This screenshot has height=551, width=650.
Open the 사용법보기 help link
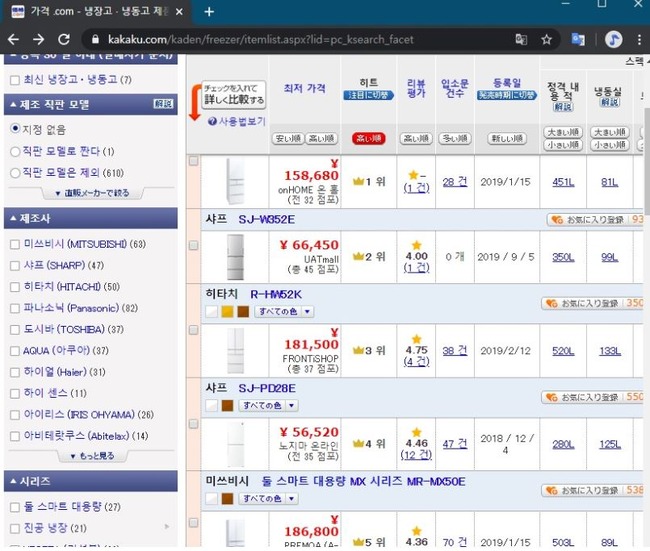(237, 121)
